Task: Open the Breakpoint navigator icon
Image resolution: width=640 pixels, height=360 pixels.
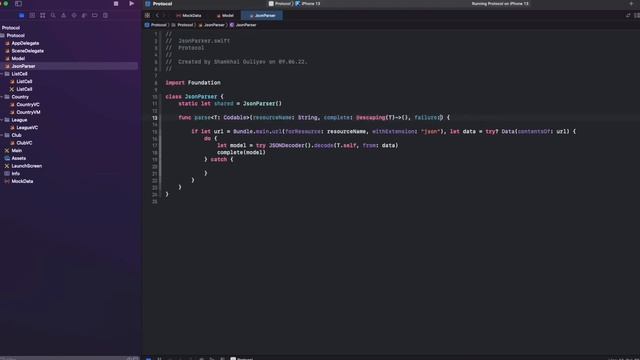Action: click(95, 16)
